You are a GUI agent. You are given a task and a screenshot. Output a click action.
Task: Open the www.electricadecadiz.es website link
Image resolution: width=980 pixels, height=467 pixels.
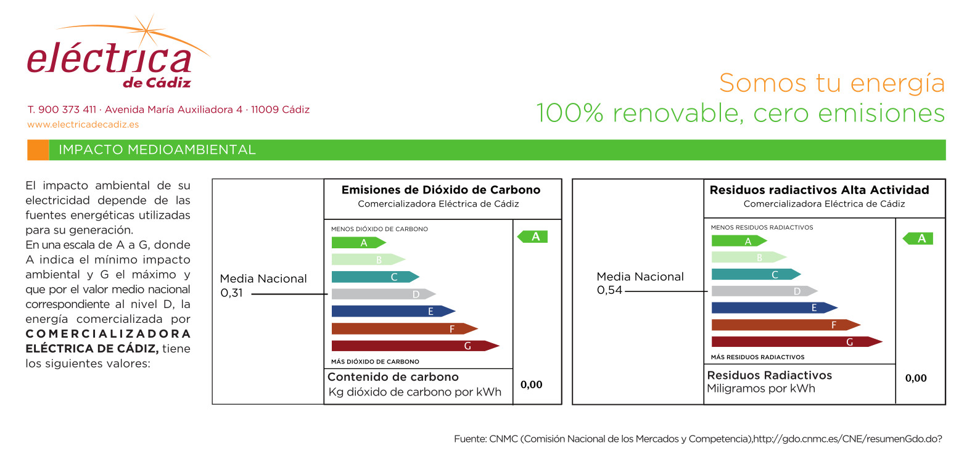[x=83, y=124]
